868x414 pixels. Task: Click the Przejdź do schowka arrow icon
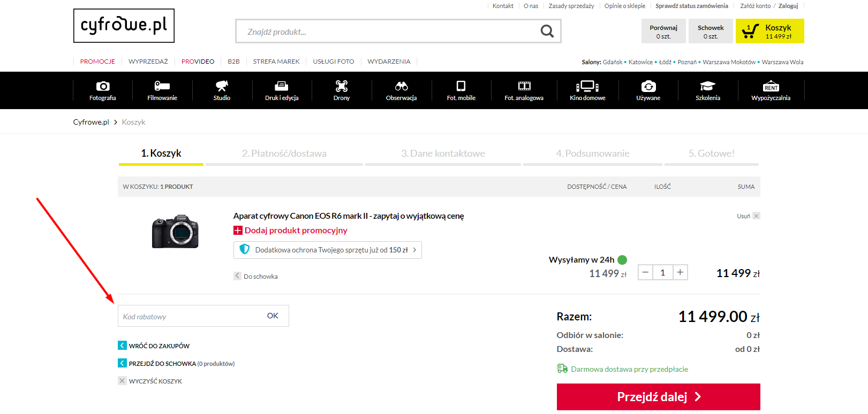122,363
